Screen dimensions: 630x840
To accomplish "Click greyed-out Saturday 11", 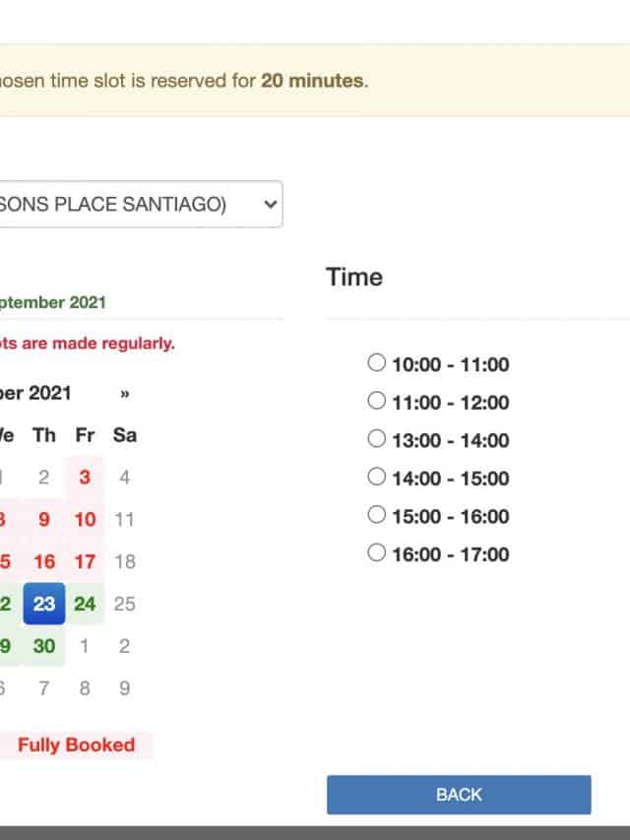I will point(124,520).
